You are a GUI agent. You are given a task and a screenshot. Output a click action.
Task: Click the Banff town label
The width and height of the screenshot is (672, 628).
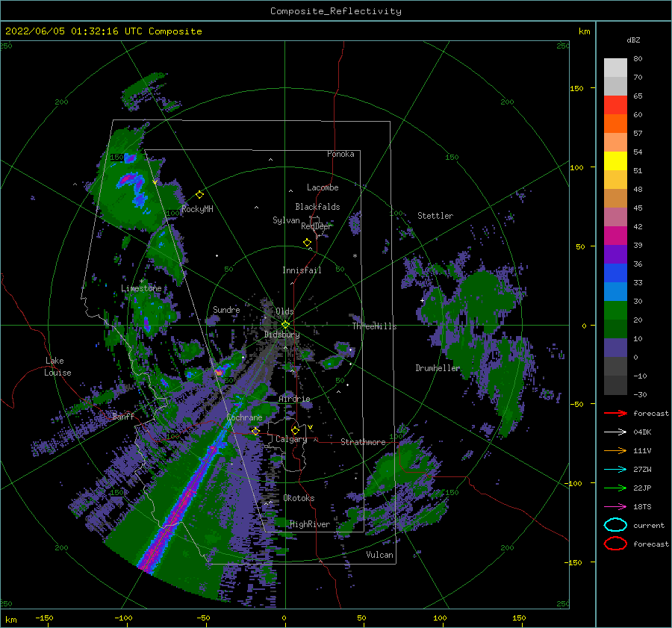click(123, 416)
